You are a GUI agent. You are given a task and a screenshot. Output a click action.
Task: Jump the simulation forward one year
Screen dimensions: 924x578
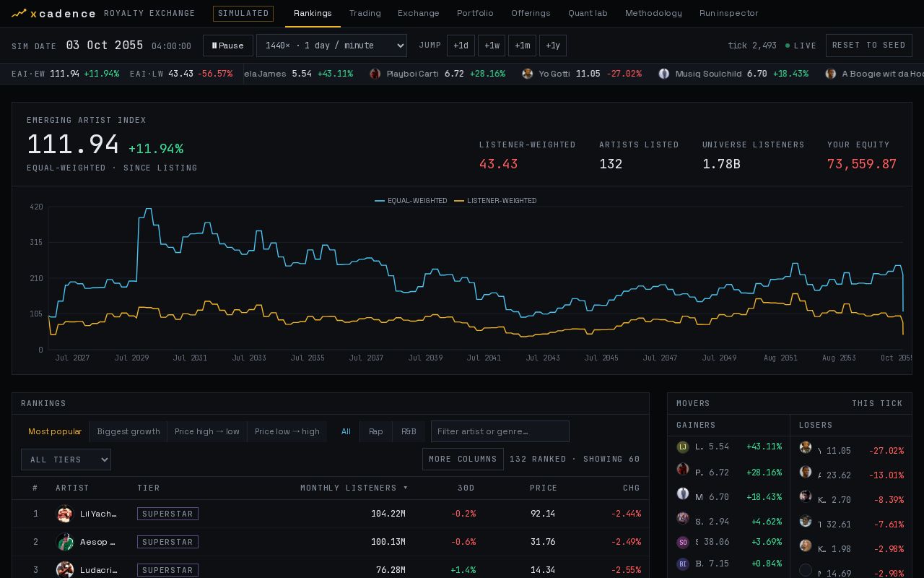point(553,46)
